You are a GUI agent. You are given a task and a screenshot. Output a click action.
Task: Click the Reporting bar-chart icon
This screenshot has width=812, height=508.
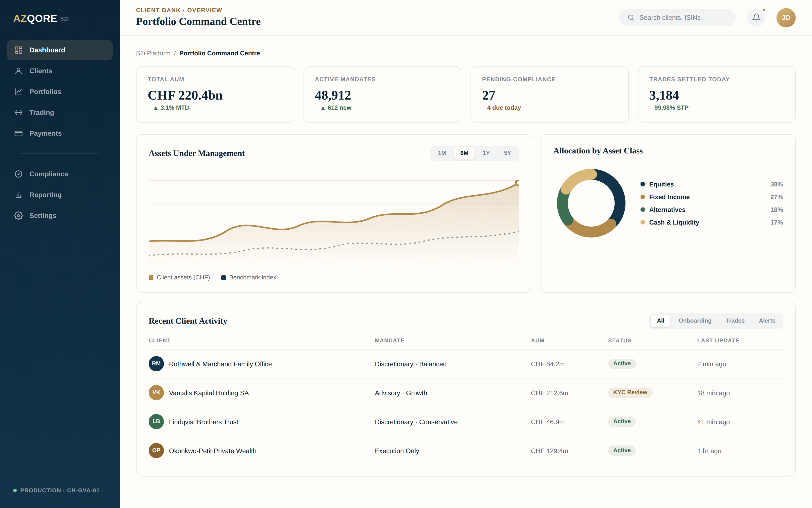click(x=19, y=195)
